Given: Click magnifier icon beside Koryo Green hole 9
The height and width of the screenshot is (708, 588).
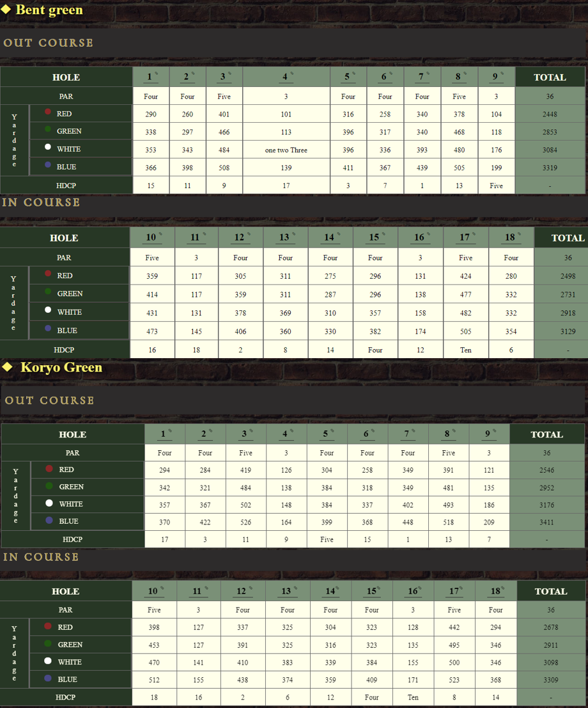Looking at the screenshot, I should tap(494, 431).
